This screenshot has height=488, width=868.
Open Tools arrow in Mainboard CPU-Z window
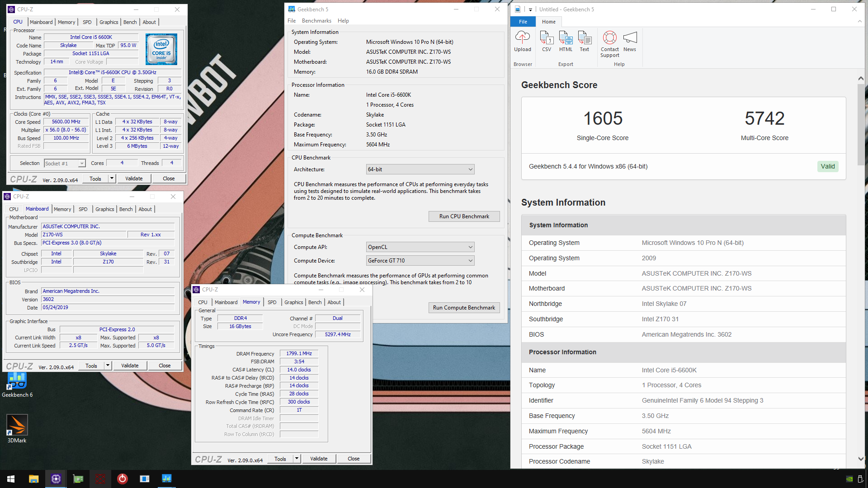[x=108, y=366]
